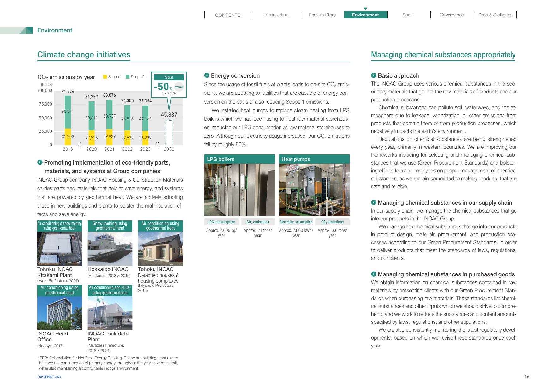Click the green Scope 2 legend swatch
Image resolution: width=554 pixels, height=392 pixels.
(128, 77)
